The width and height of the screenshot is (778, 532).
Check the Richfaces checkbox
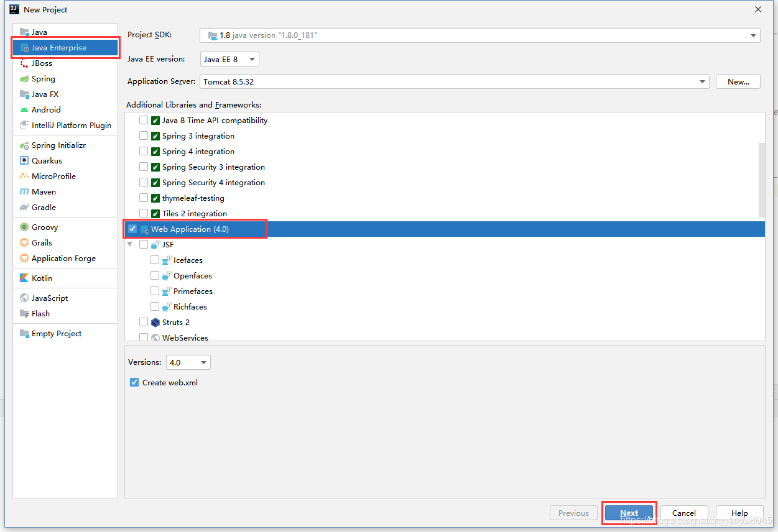click(155, 307)
